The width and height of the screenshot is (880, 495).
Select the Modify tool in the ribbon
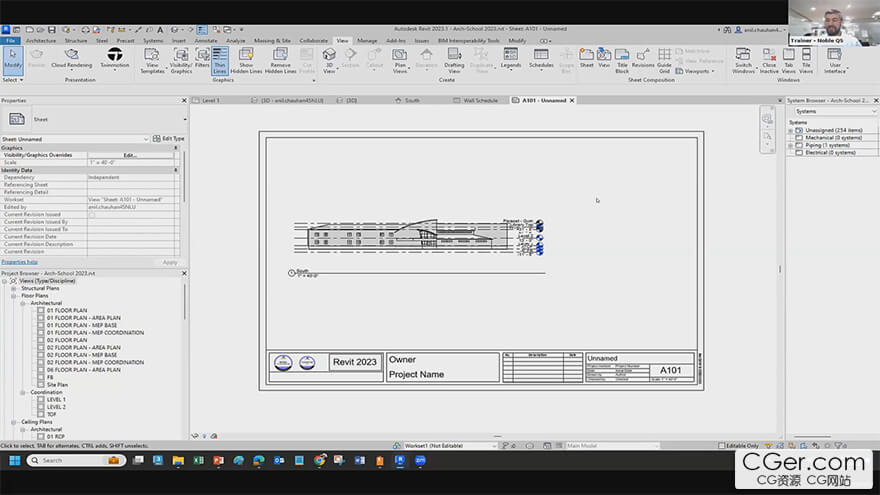(12, 60)
